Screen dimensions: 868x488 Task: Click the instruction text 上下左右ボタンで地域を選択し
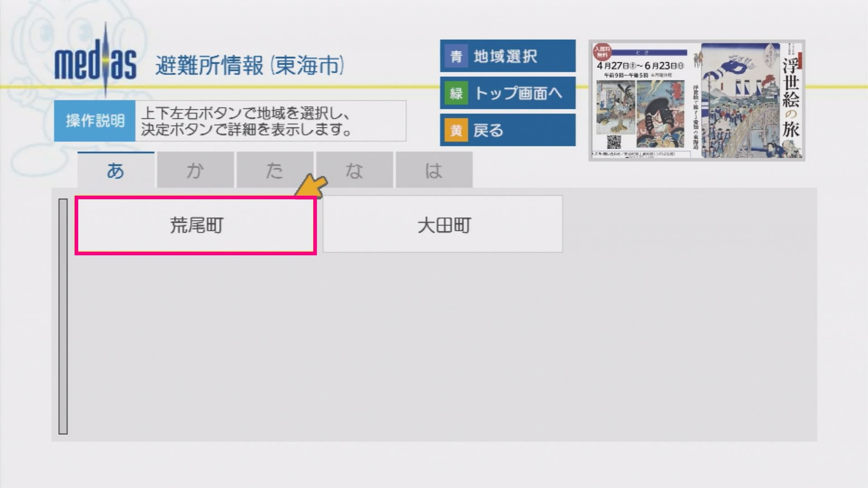click(x=246, y=113)
